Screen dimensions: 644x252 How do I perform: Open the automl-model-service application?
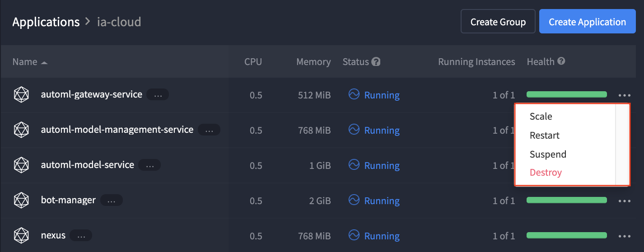[88, 165]
